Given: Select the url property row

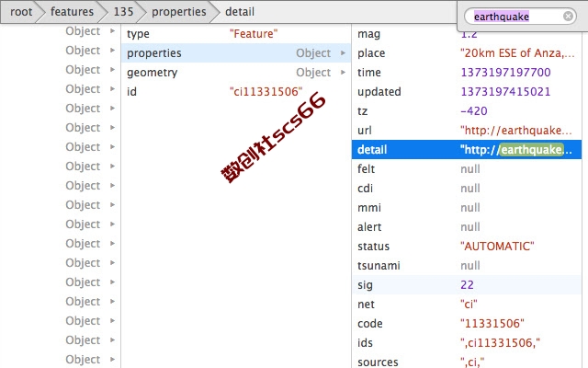Looking at the screenshot, I should pyautogui.click(x=467, y=131).
